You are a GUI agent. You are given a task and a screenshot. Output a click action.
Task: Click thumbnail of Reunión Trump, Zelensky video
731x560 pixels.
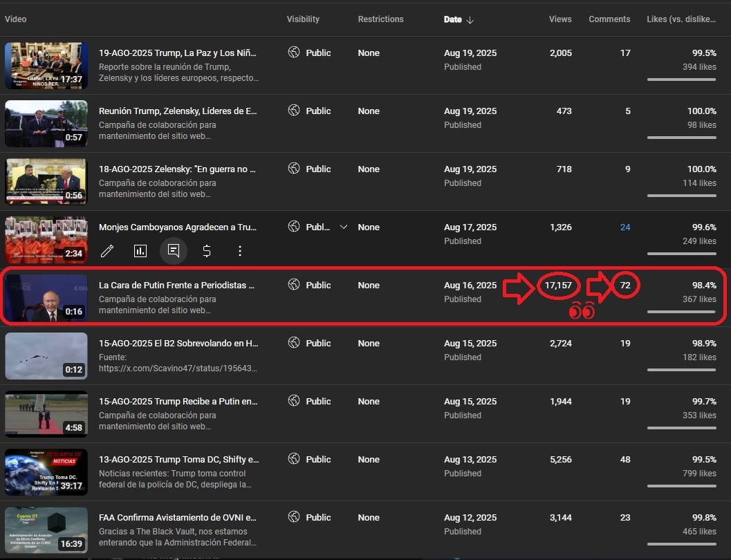click(46, 124)
